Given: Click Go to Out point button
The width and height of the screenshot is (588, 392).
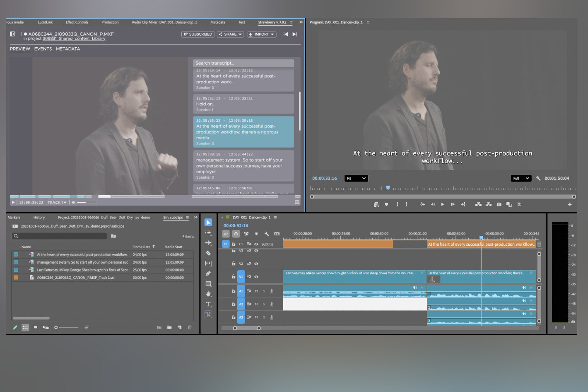Looking at the screenshot, I should 463,204.
